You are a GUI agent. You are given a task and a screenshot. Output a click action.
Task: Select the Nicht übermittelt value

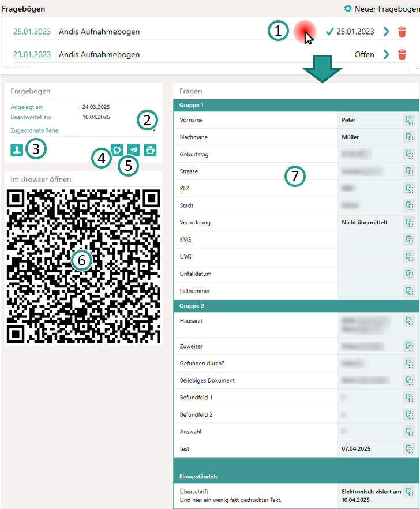tap(365, 223)
